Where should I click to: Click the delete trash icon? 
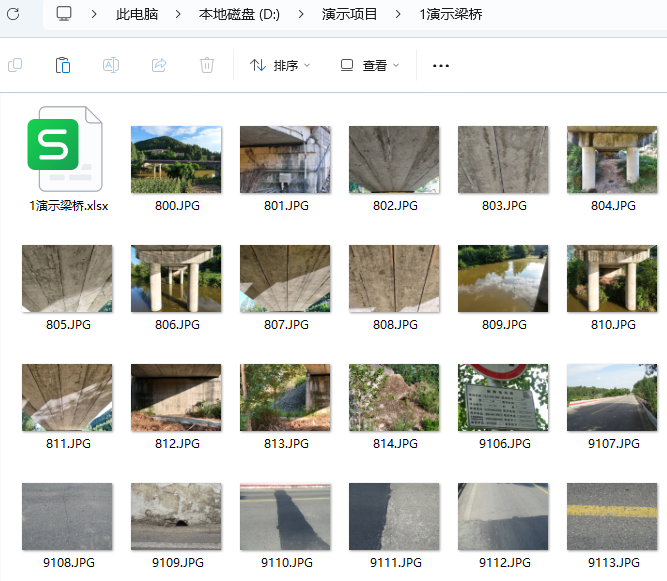click(x=207, y=65)
